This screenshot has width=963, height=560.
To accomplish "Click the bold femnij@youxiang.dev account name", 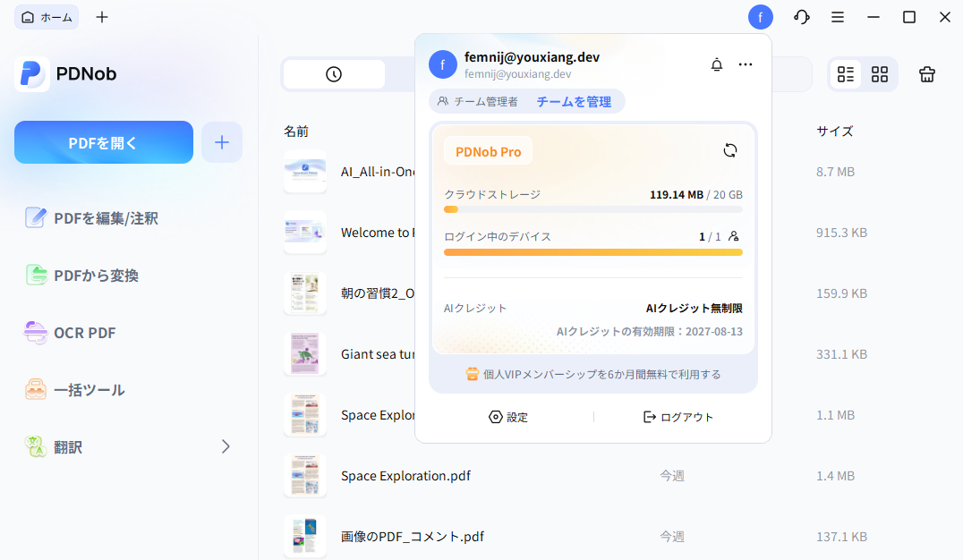I will pos(532,57).
